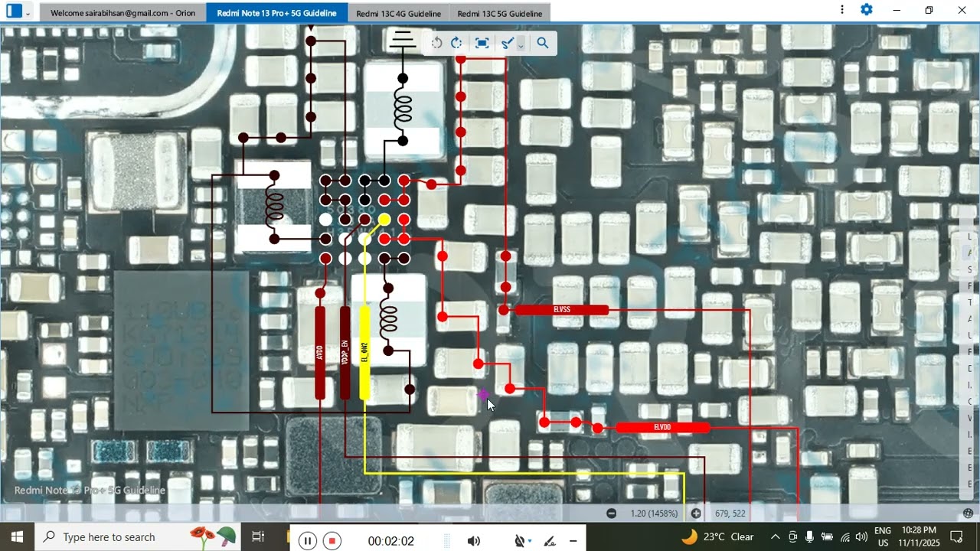Open the three-dot more options menu
This screenshot has width=980, height=551.
click(x=842, y=10)
